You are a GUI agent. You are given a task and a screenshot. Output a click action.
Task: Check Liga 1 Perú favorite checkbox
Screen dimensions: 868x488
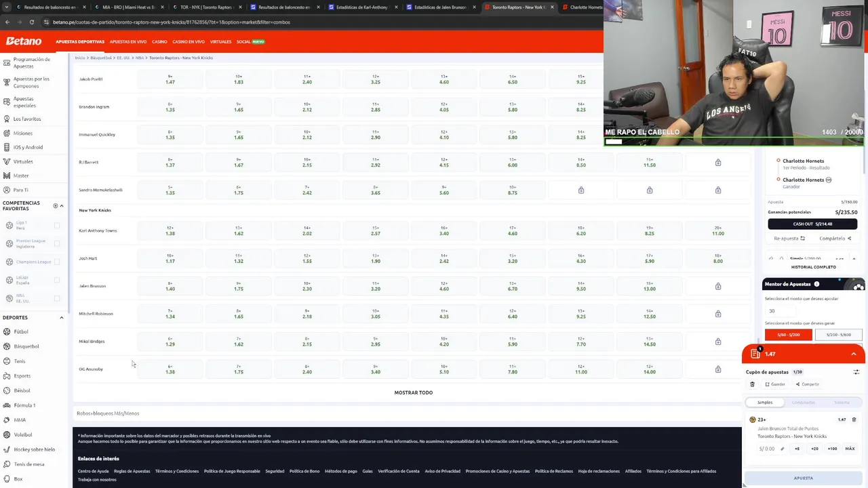tap(56, 225)
